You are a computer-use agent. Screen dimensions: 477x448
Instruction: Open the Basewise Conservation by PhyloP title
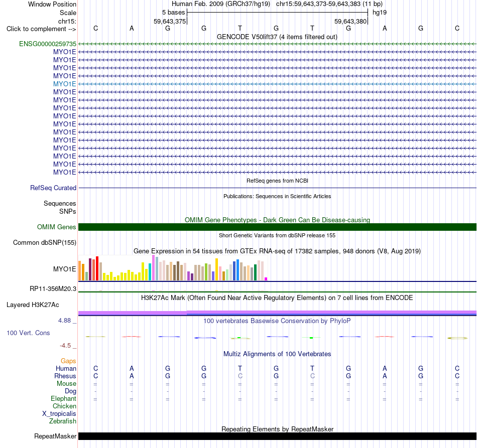(x=277, y=321)
